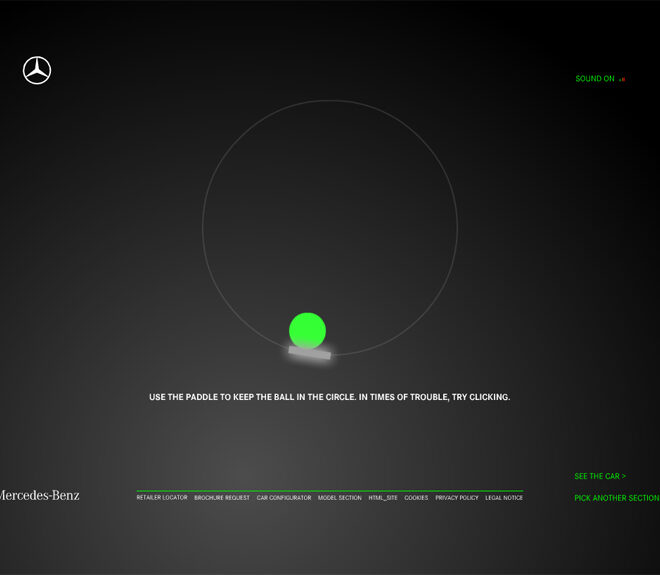
Task: Select Pick Another Section
Action: coord(616,498)
